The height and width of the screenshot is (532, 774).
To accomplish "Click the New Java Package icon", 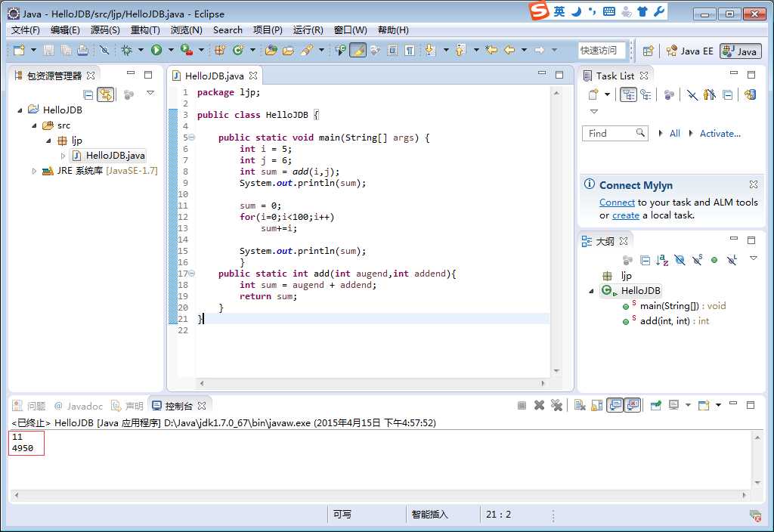I will coord(220,50).
